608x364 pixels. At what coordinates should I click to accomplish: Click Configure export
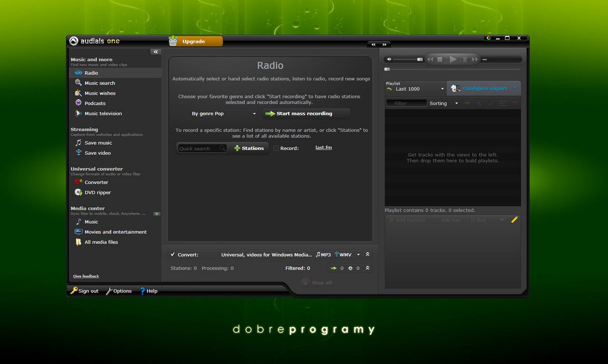[484, 88]
